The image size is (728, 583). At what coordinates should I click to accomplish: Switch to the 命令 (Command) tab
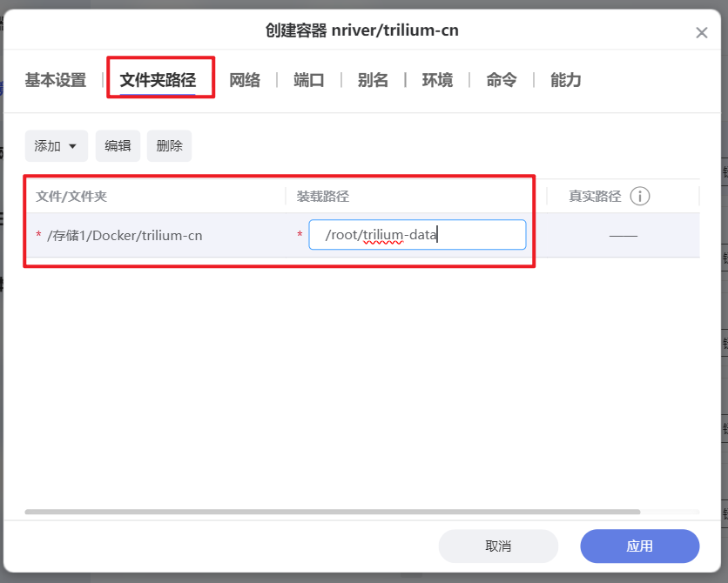501,79
